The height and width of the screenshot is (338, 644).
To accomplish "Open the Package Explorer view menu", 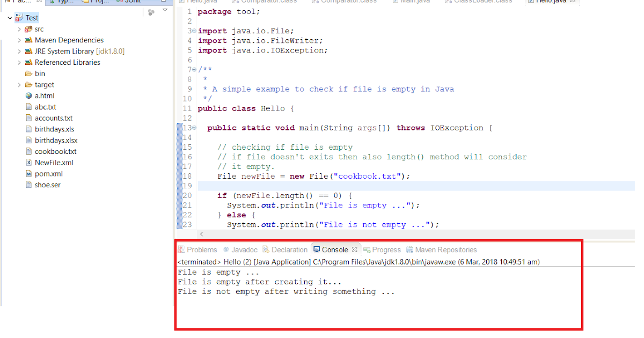I will [165, 10].
